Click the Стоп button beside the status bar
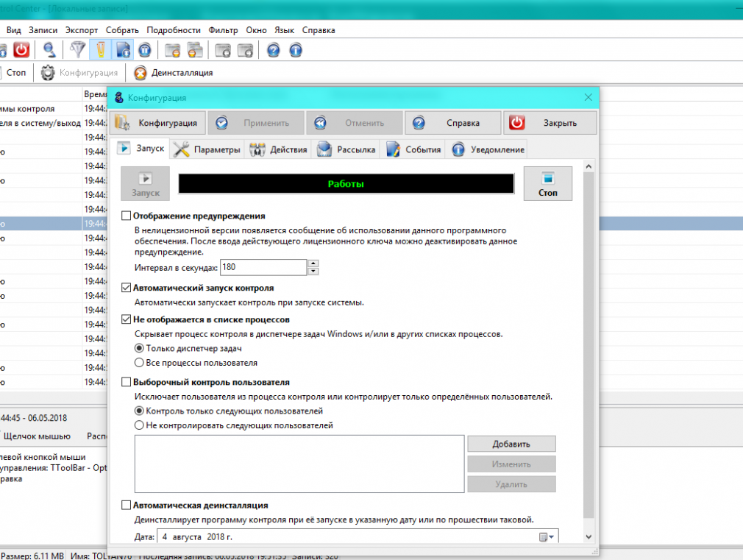Image resolution: width=743 pixels, height=560 pixels. [548, 183]
